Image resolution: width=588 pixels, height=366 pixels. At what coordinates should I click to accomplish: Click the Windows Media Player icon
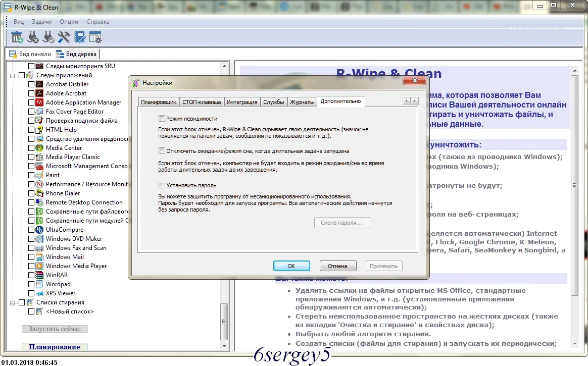click(x=39, y=266)
